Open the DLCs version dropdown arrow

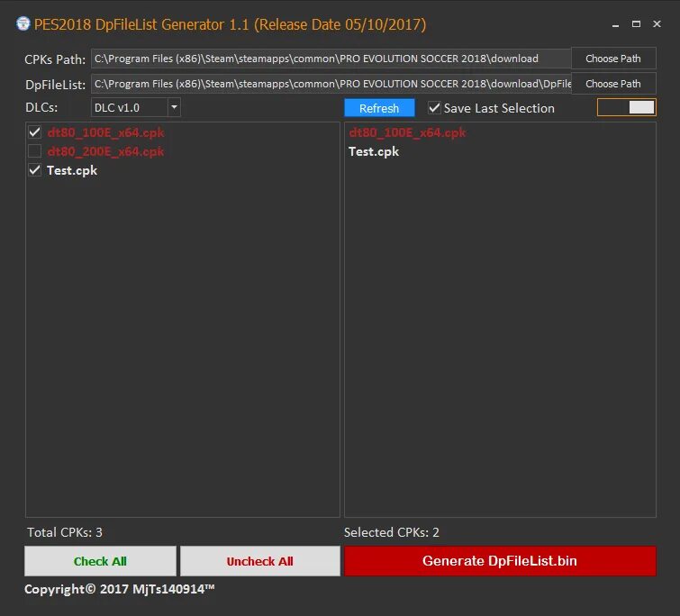tap(174, 107)
